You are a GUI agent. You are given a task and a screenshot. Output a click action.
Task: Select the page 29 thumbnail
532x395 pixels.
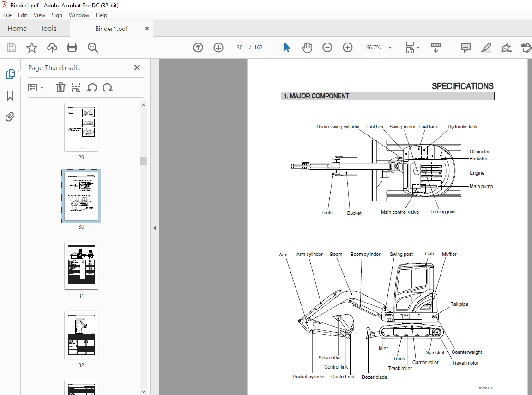tap(81, 127)
